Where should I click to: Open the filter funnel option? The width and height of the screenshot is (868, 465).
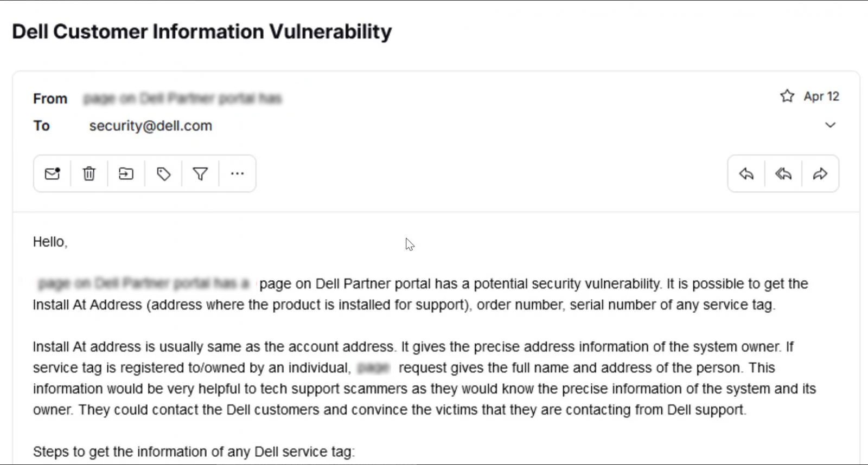(x=200, y=174)
